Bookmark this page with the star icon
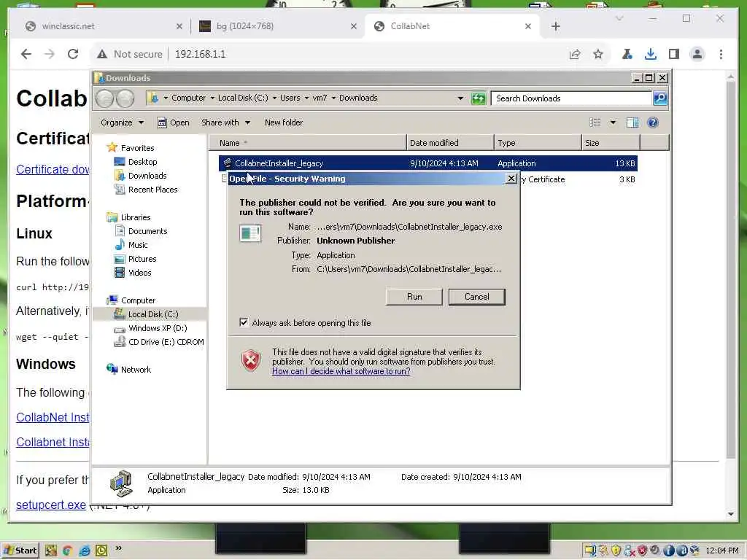This screenshot has height=560, width=747. 598,54
